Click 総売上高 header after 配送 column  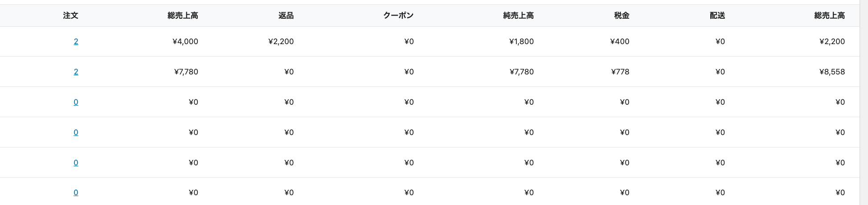tap(829, 16)
